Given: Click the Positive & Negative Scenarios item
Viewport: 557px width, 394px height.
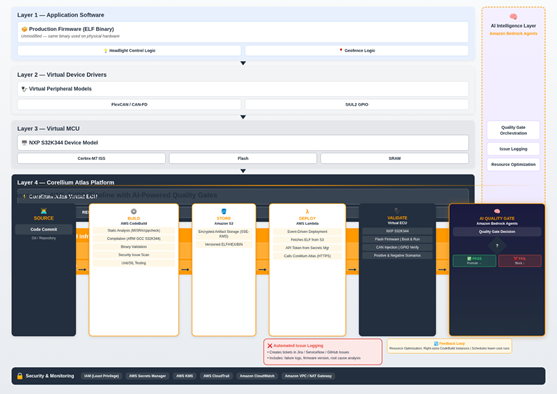Looking at the screenshot, I should pyautogui.click(x=397, y=256).
